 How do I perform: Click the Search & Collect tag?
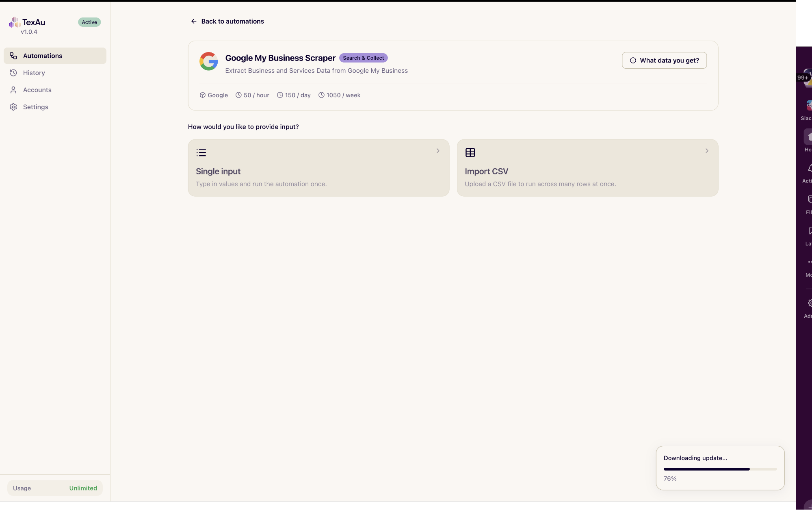(x=363, y=58)
